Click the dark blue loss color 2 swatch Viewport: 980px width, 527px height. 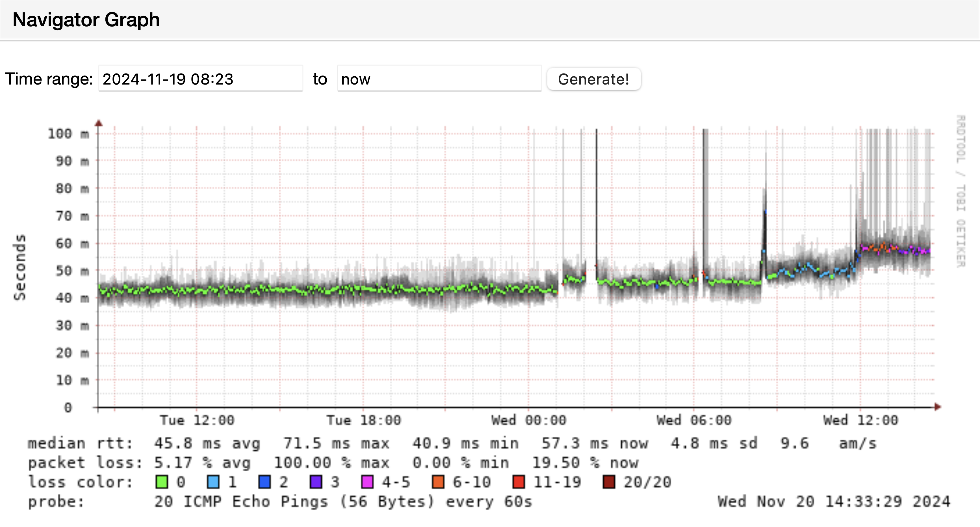tap(264, 482)
